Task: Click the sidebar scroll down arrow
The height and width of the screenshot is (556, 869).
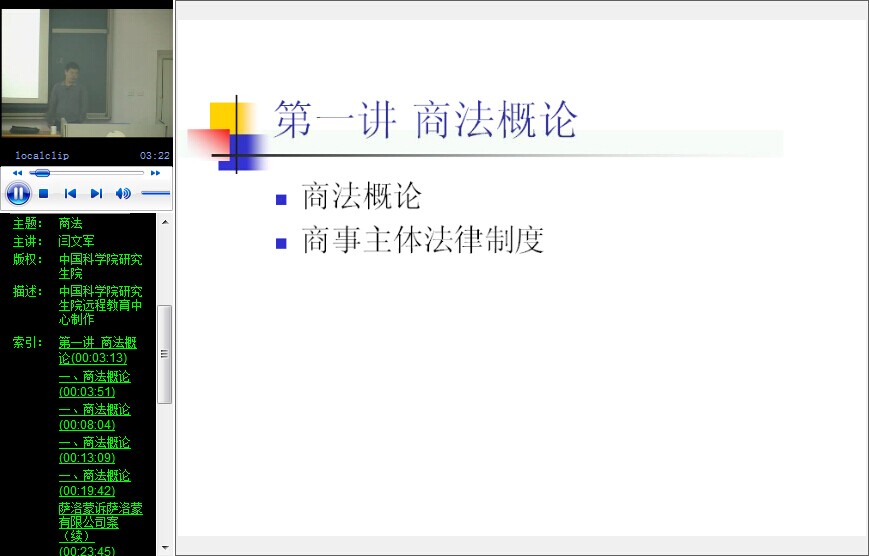Action: [165, 548]
